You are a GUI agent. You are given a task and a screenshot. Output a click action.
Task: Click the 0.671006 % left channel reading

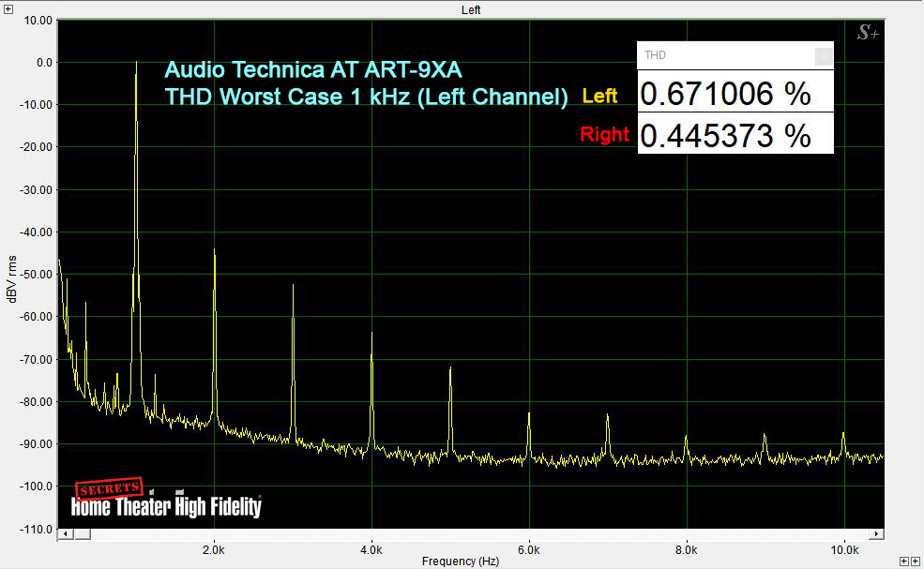point(735,93)
